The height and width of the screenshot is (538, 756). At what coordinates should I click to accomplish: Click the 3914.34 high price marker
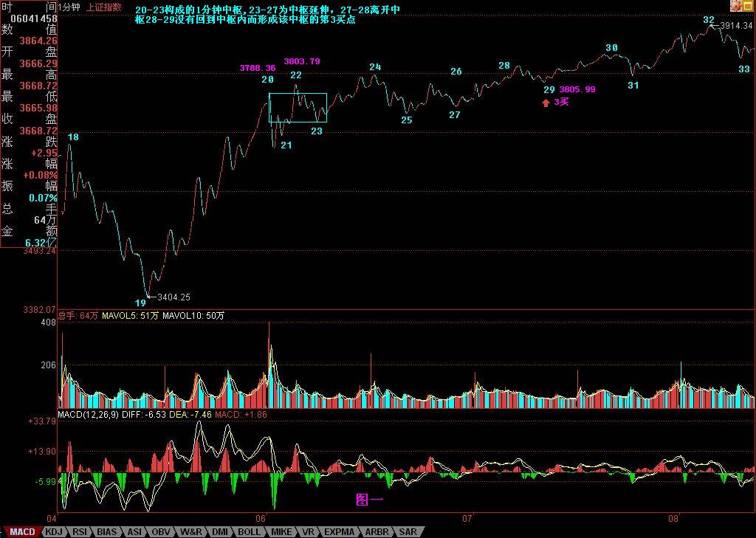735,26
